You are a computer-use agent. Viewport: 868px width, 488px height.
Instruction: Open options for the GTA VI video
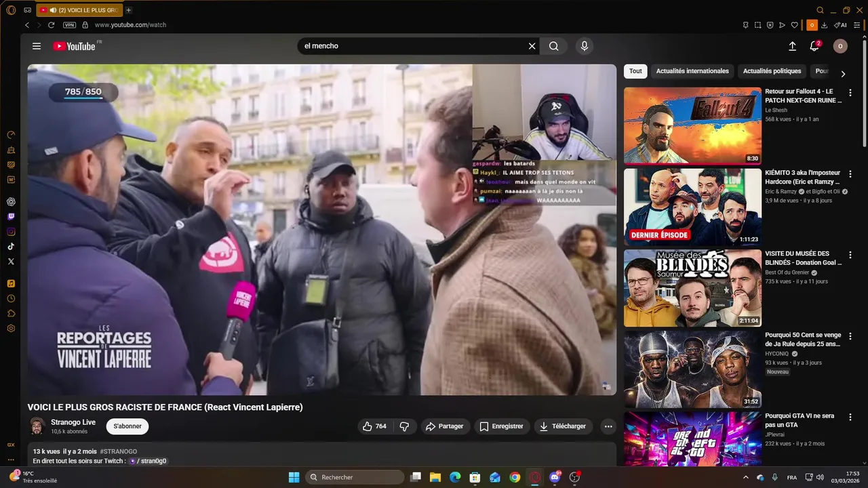[x=850, y=418]
